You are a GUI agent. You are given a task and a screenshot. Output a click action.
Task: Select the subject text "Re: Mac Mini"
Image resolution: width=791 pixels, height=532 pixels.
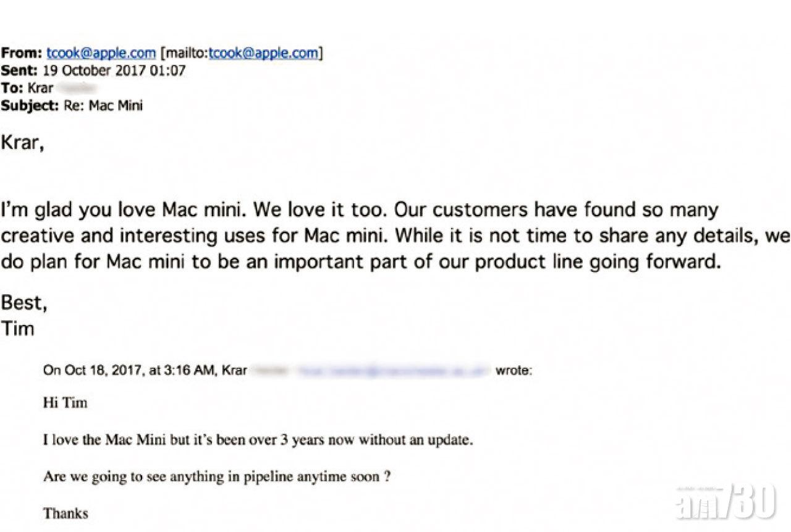click(103, 105)
